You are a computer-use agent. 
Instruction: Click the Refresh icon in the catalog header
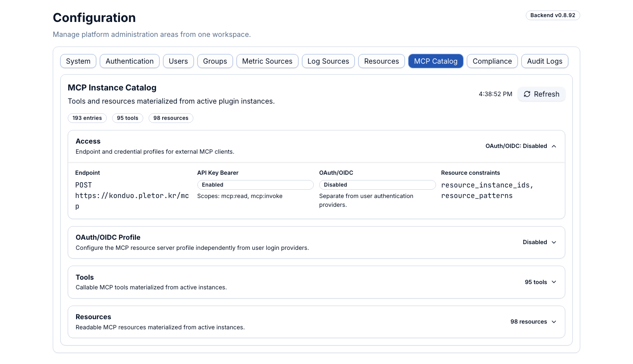(x=527, y=94)
